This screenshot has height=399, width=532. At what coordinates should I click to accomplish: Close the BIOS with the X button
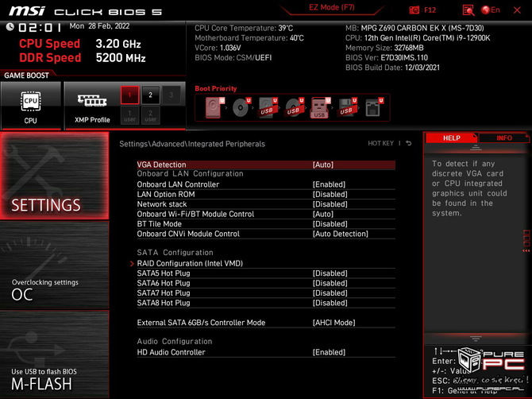(x=517, y=10)
